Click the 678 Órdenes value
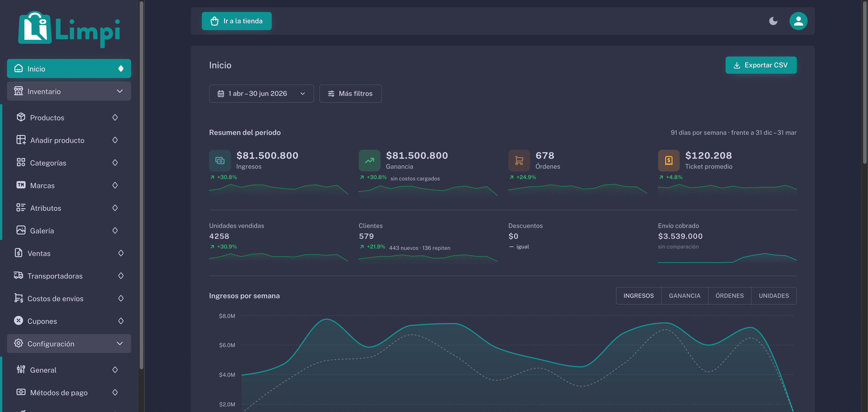Viewport: 868px width, 412px height. click(x=545, y=155)
